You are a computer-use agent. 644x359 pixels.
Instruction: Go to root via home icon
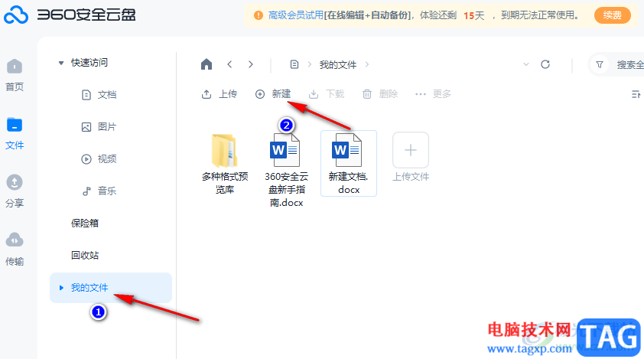[x=207, y=64]
